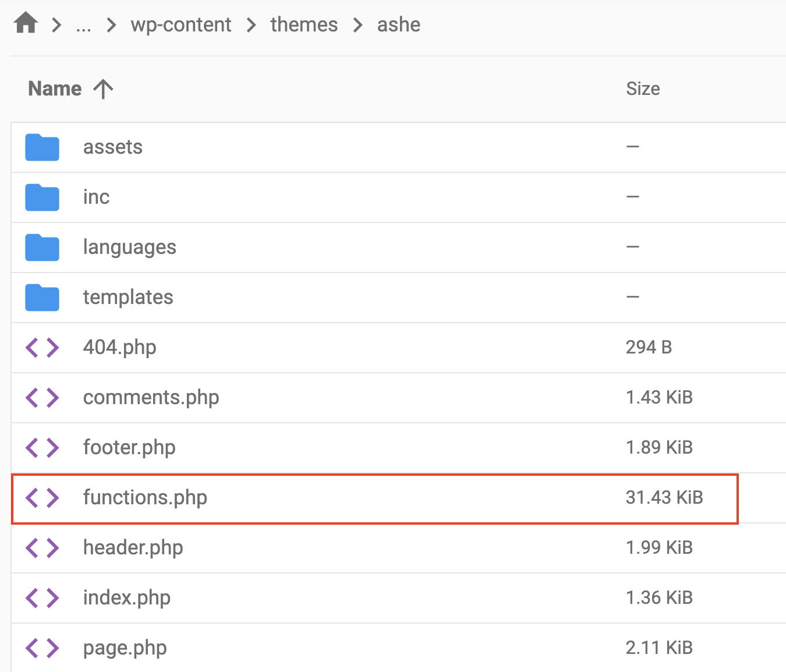Open the inc folder icon
This screenshot has width=786, height=672.
point(42,197)
